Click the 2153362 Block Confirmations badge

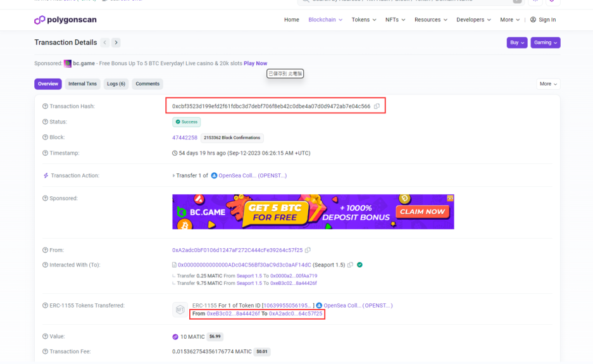coord(232,138)
